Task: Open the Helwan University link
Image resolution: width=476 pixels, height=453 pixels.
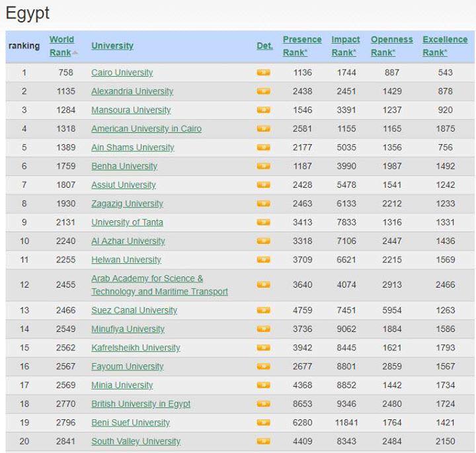Action: pyautogui.click(x=126, y=260)
